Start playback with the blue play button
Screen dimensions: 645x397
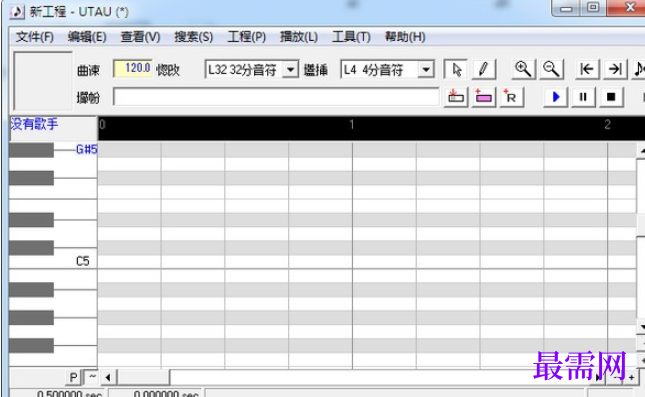coord(555,98)
